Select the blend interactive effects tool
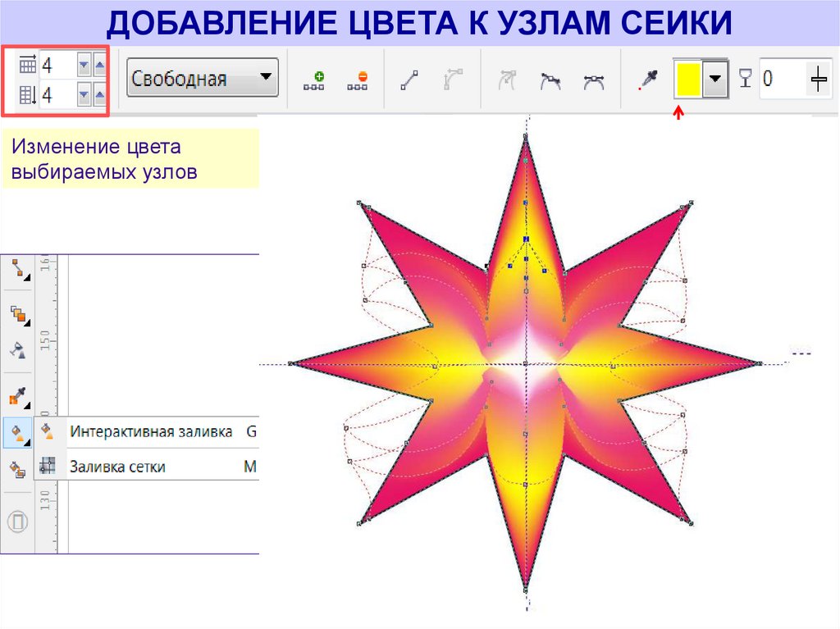Image resolution: width=840 pixels, height=629 pixels. point(20,315)
